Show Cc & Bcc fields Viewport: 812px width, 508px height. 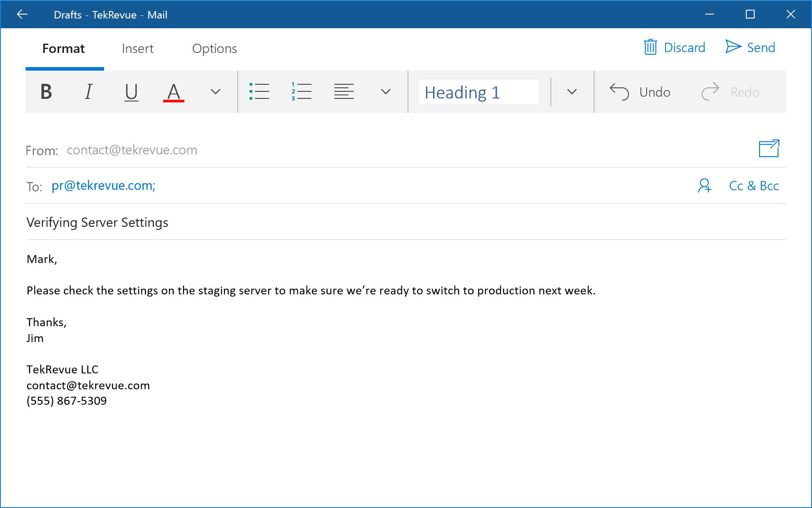(x=754, y=186)
